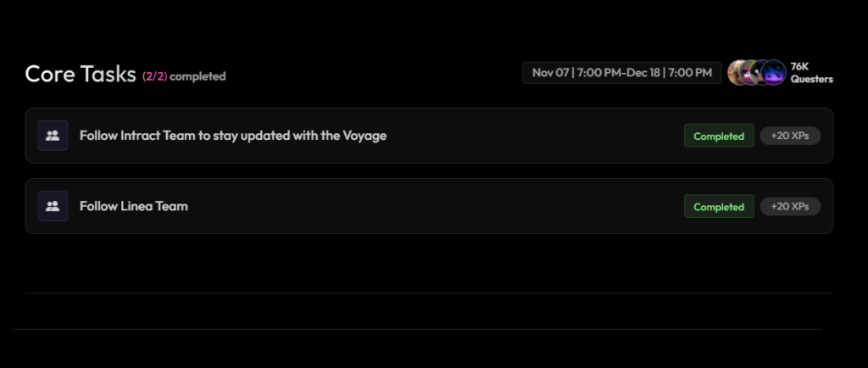This screenshot has height=368, width=868.
Task: Click the Core Tasks heading
Action: pyautogui.click(x=81, y=74)
